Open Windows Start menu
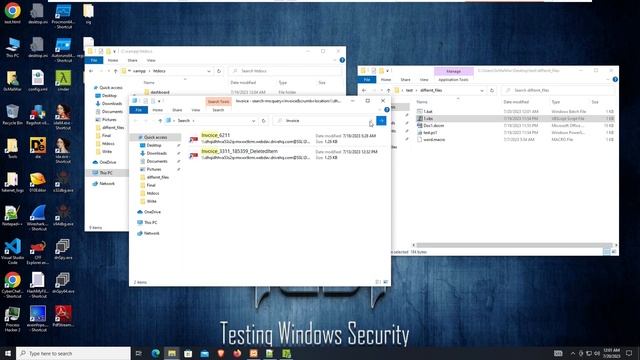Image resolution: width=640 pixels, height=360 pixels. (x=7, y=353)
